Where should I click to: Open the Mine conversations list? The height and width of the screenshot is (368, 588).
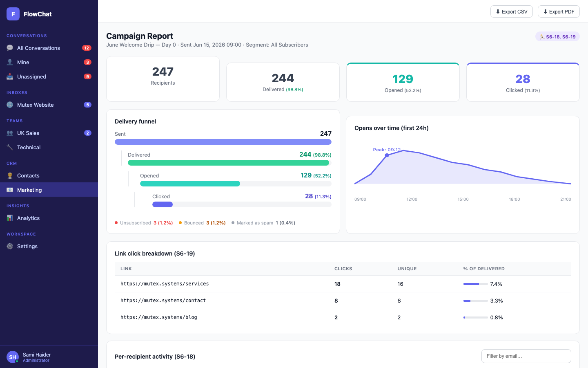pyautogui.click(x=49, y=62)
